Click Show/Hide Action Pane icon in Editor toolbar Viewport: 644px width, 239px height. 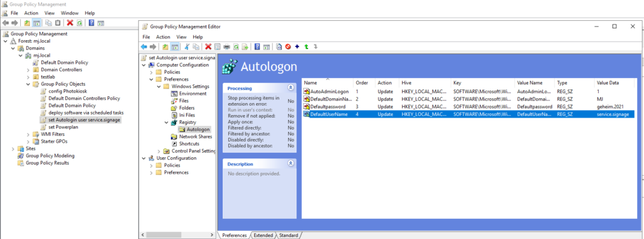pos(266,47)
